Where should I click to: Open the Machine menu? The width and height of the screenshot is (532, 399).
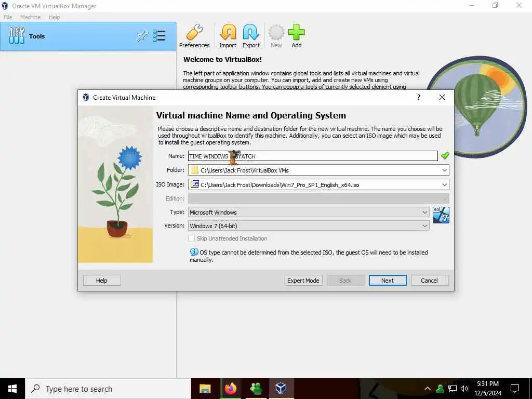click(x=30, y=17)
